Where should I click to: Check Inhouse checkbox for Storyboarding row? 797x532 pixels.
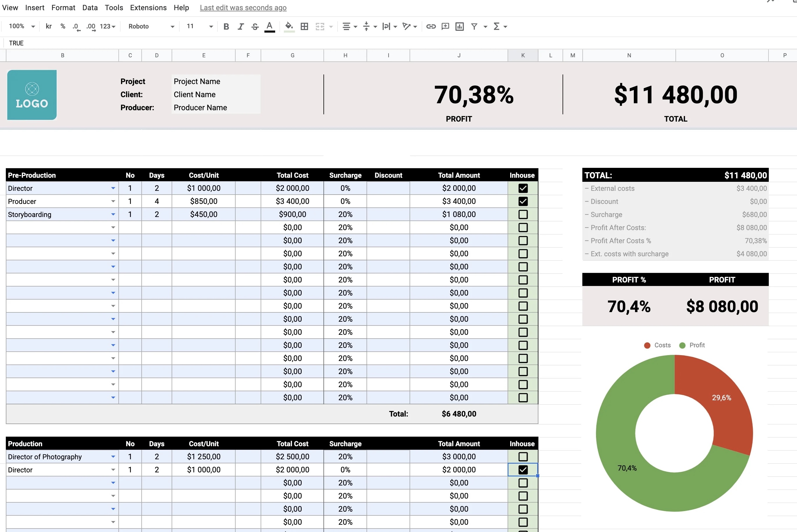point(523,214)
